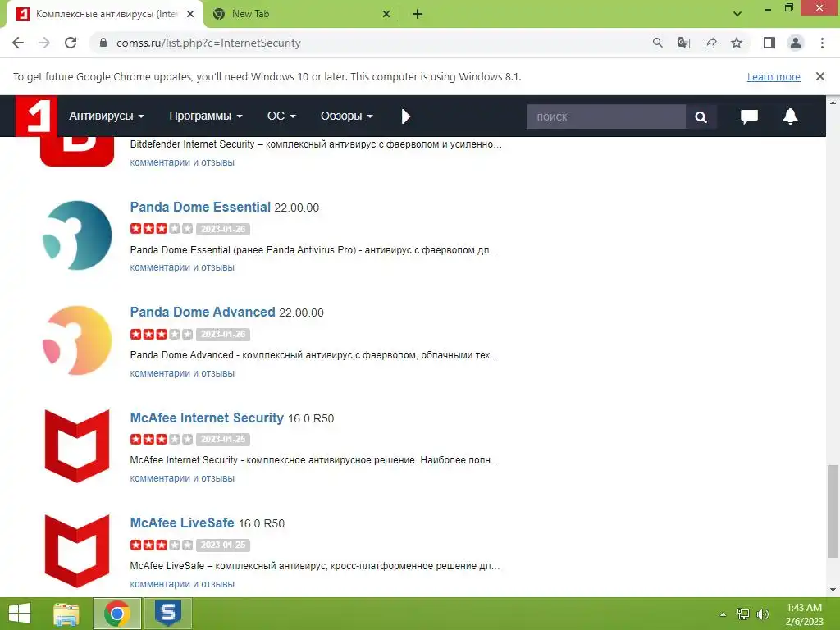Open the Chrome three-dot menu
The height and width of the screenshot is (630, 840).
(x=822, y=43)
